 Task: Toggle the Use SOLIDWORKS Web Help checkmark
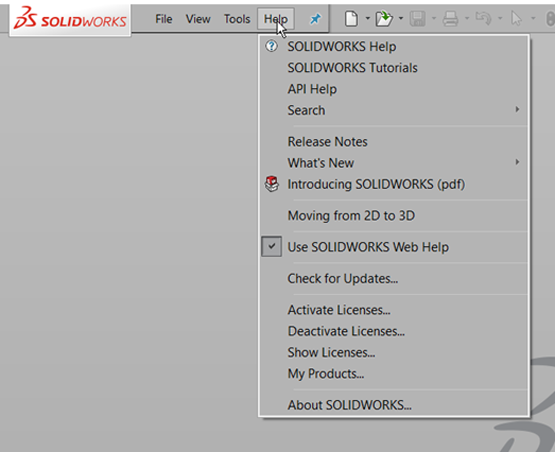271,246
